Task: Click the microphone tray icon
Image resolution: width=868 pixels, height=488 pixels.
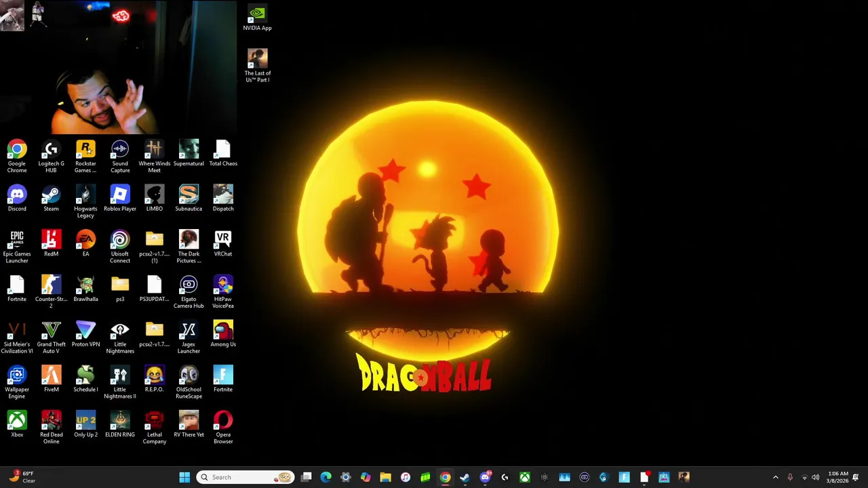Action: click(790, 477)
